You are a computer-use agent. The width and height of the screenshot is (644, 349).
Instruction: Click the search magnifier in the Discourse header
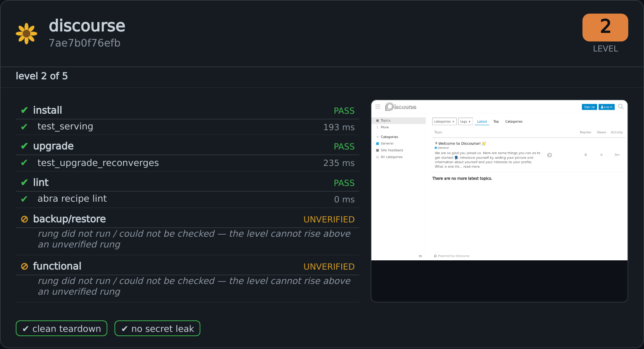tap(621, 107)
